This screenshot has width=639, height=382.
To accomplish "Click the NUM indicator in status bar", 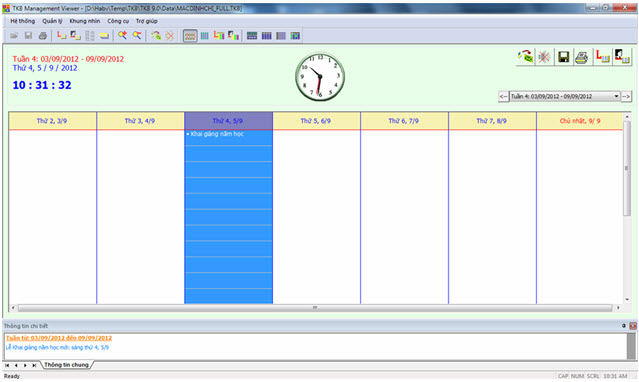I will click(577, 376).
